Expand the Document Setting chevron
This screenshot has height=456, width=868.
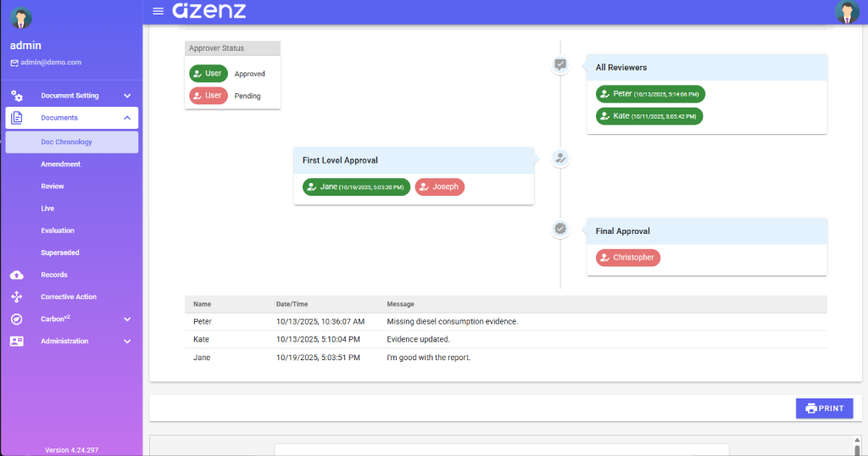pos(127,96)
